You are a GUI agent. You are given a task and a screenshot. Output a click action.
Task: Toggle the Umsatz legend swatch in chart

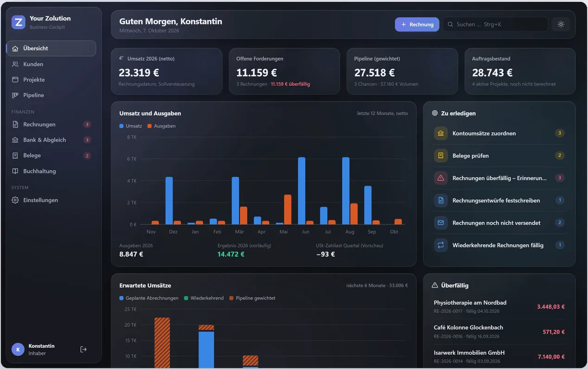click(121, 126)
